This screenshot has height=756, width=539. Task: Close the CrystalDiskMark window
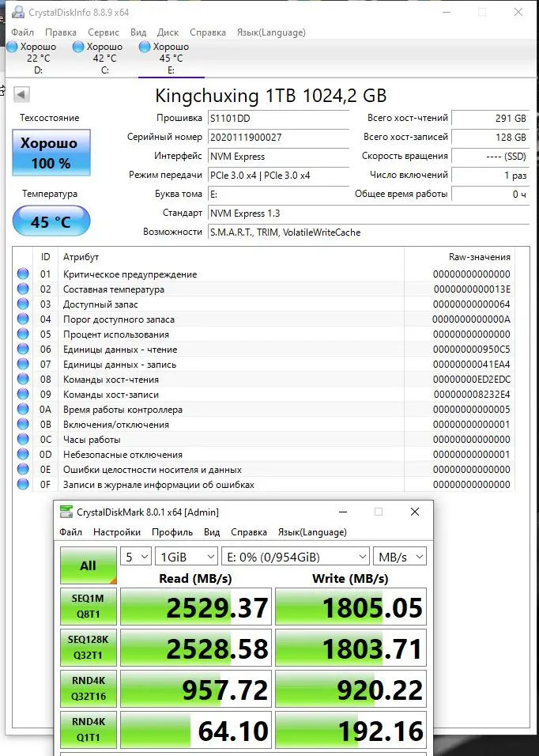coord(415,512)
